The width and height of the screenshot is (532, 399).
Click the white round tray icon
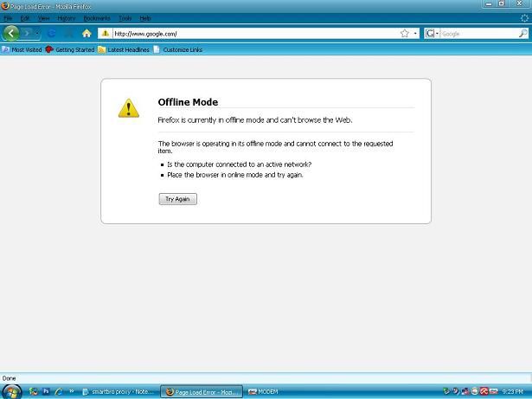click(474, 391)
